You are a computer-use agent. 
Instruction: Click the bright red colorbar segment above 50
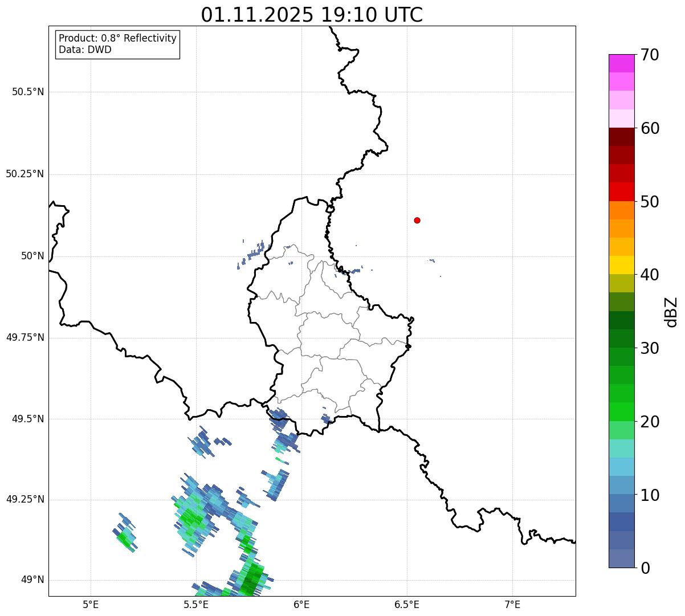point(621,192)
